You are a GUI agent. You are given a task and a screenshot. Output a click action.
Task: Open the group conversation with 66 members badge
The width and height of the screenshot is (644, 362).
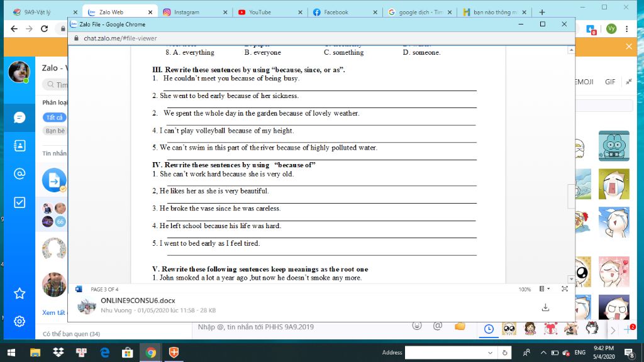(54, 215)
